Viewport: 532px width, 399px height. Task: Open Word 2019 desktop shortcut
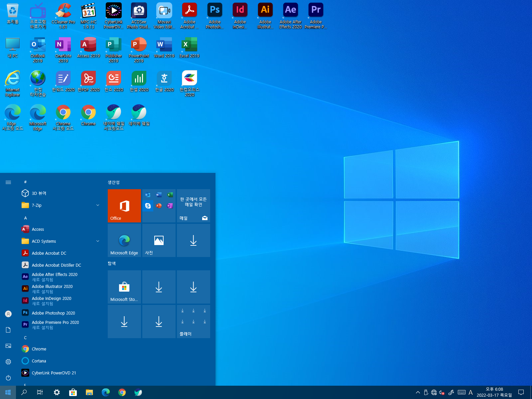(164, 48)
